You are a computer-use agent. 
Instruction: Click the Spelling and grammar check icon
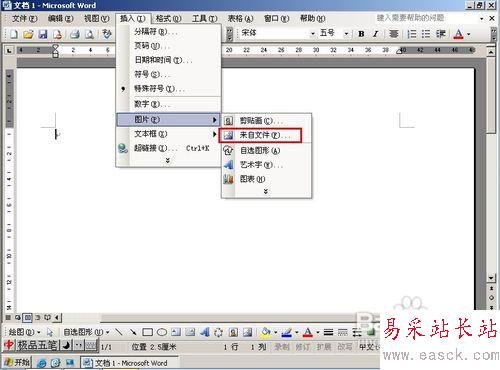click(x=106, y=34)
